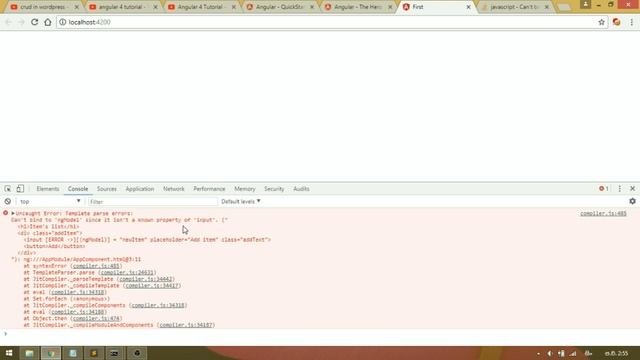The height and width of the screenshot is (360, 640).
Task: Open the Chrome three-dot menu
Action: [x=631, y=22]
